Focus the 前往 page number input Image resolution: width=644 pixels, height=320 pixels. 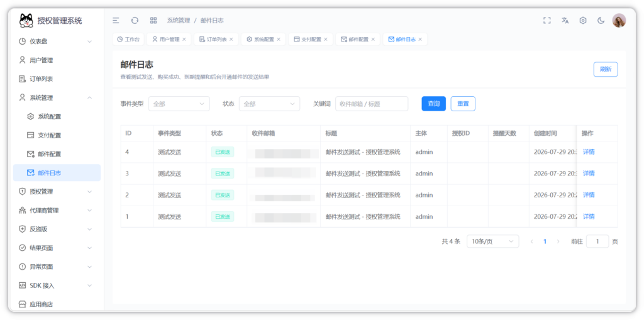[597, 241]
